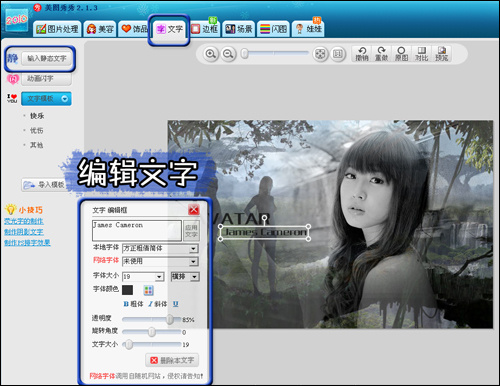Toggle underline U formatting
Viewport: 500px width, 386px height.
(x=175, y=304)
